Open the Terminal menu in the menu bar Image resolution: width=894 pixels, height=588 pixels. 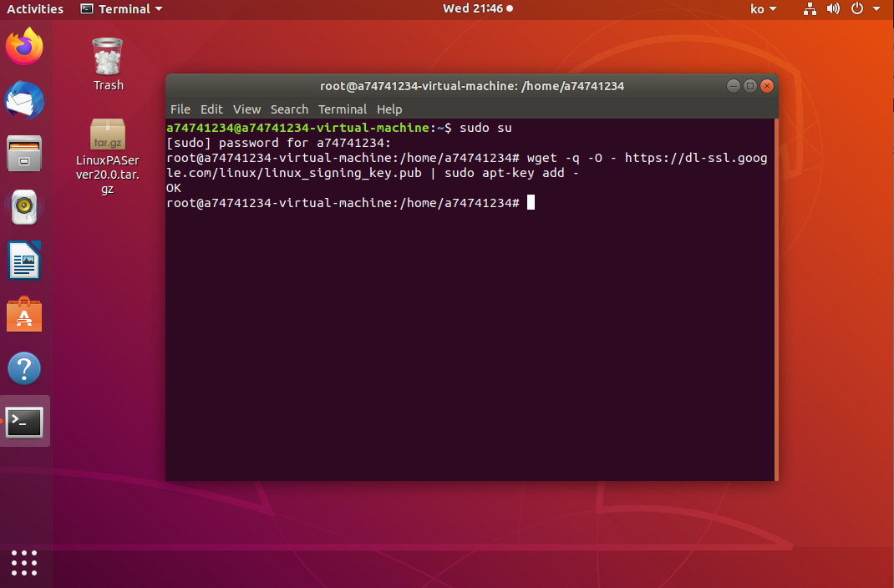342,109
